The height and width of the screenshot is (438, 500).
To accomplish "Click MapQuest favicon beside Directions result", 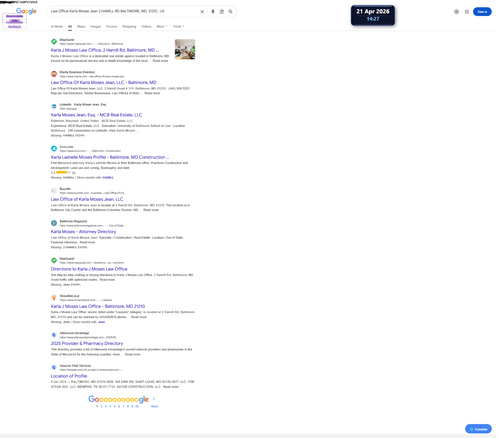I will pos(54,260).
